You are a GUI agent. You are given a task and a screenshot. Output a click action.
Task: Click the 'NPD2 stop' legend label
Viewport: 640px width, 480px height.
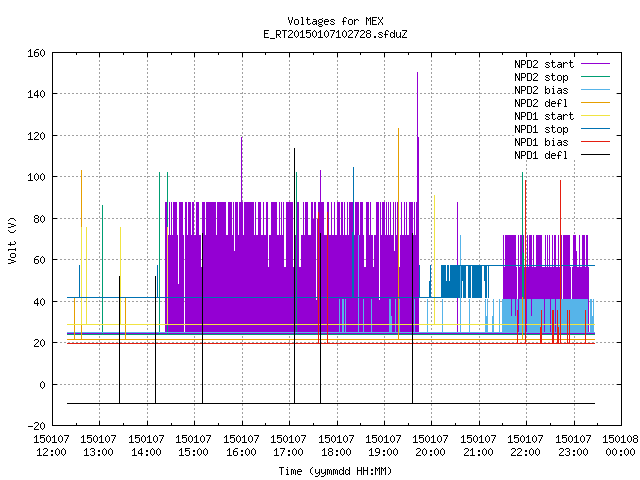[541, 77]
